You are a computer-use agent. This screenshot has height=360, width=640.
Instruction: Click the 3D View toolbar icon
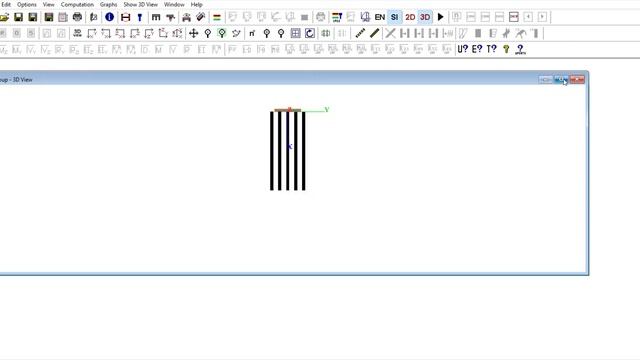77,33
